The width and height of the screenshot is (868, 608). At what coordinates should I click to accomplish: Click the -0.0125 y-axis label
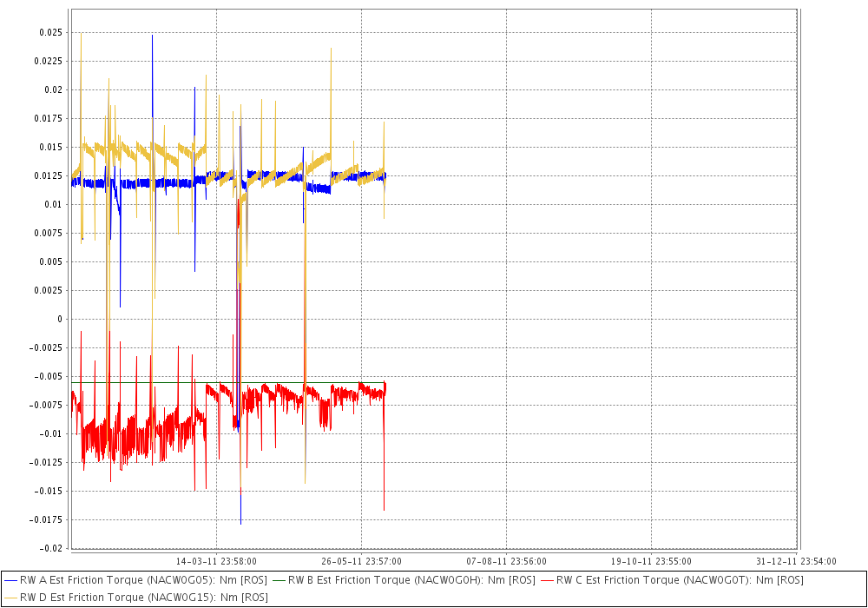point(46,462)
